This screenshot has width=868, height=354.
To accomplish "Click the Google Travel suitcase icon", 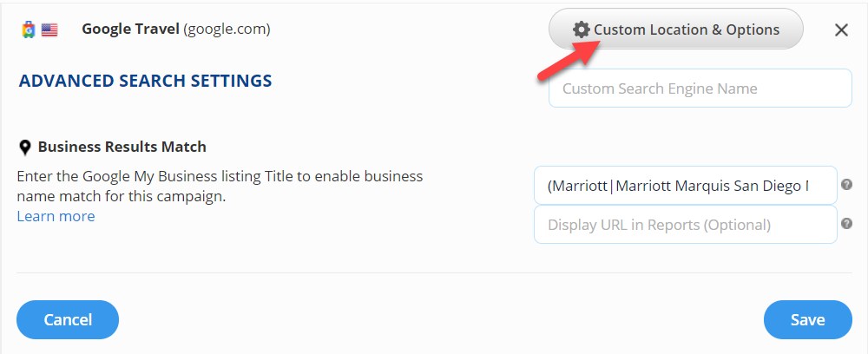I will coord(29,29).
